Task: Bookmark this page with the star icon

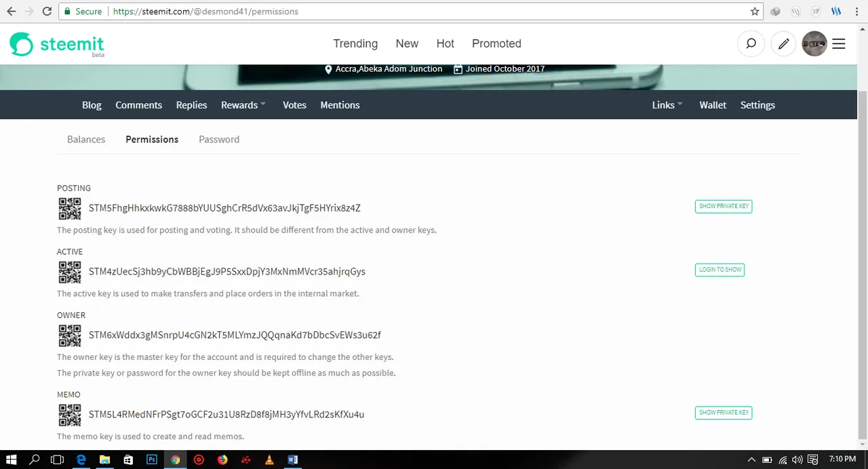Action: (755, 12)
